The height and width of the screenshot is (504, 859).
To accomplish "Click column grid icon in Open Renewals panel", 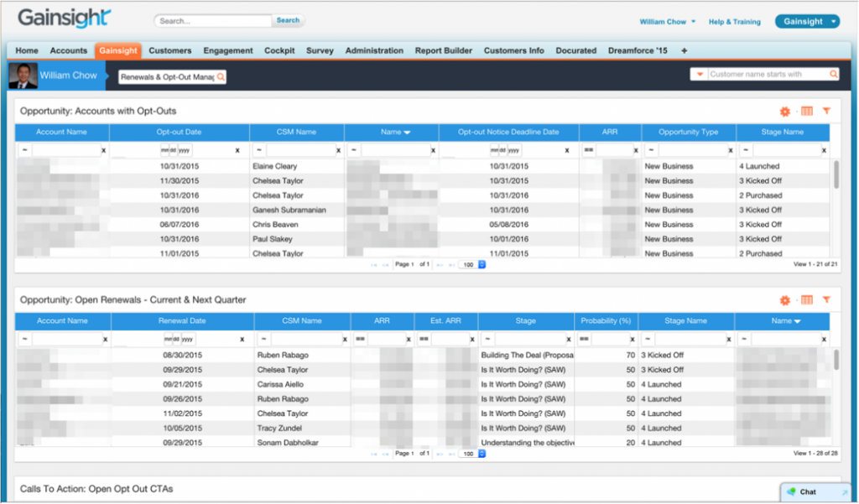I will click(x=807, y=300).
